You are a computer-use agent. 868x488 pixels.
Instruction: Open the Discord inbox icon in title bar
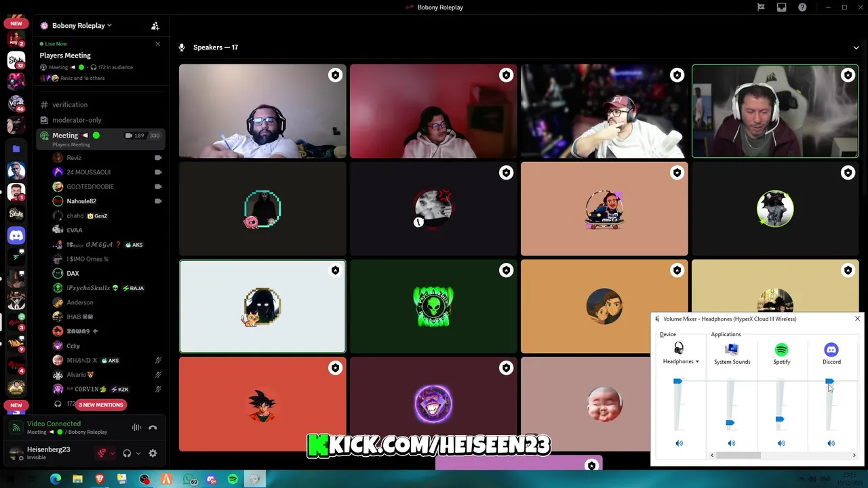(782, 7)
